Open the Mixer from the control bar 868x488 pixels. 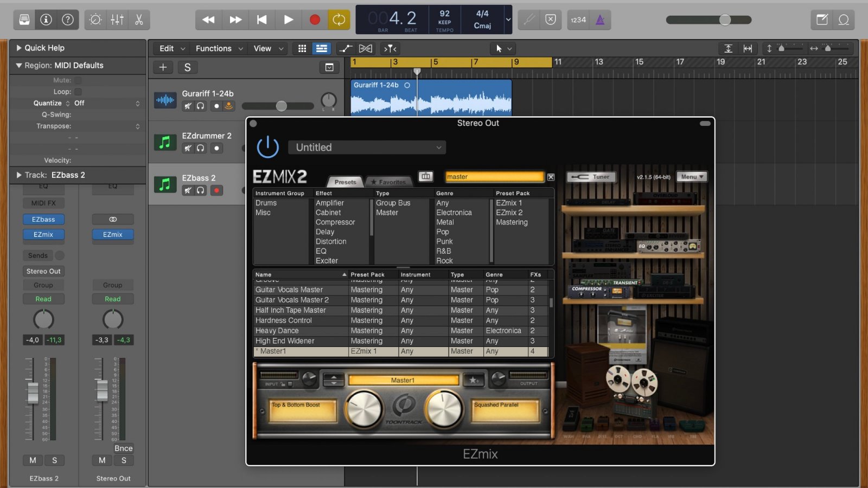pyautogui.click(x=117, y=20)
